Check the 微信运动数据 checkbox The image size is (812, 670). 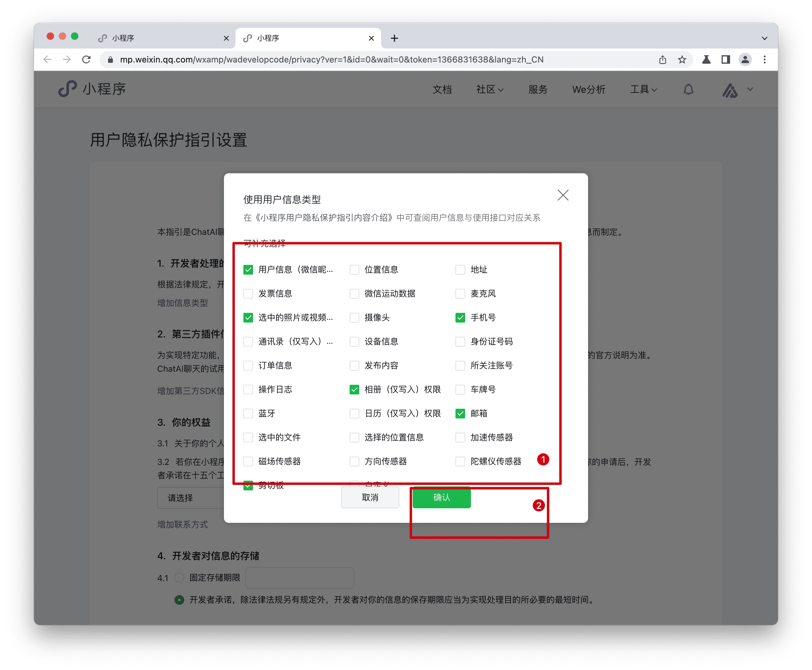coord(354,293)
